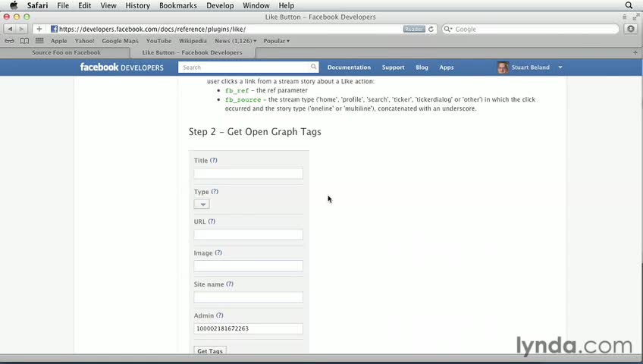
Task: Open the Type dropdown selector
Action: tap(202, 204)
